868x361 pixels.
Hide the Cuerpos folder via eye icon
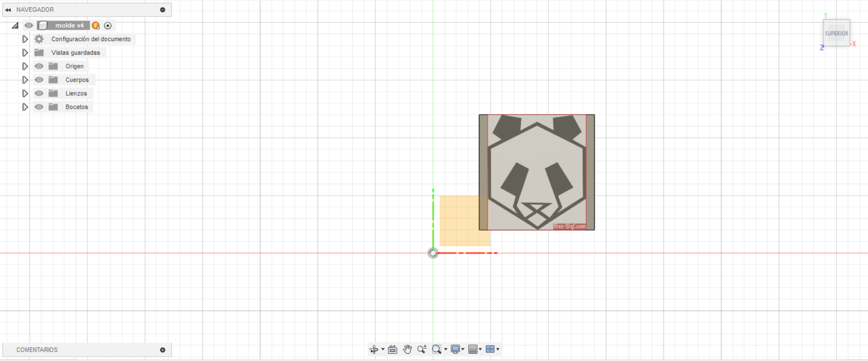39,80
